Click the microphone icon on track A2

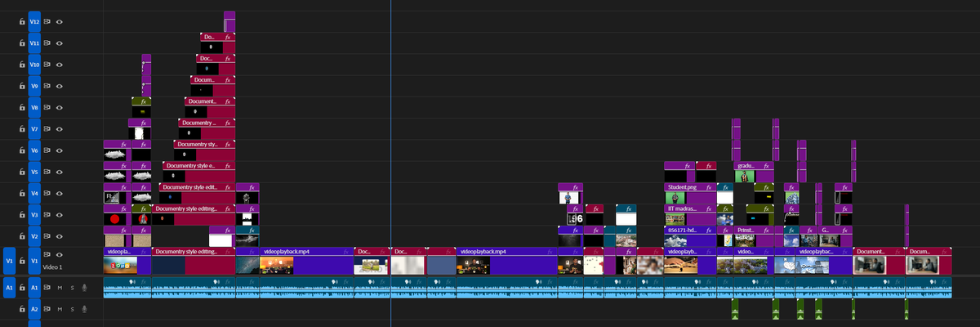84,309
